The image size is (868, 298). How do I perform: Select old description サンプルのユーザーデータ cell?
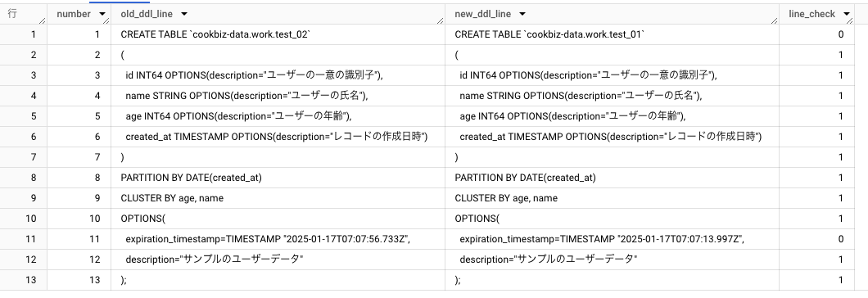[x=278, y=260]
